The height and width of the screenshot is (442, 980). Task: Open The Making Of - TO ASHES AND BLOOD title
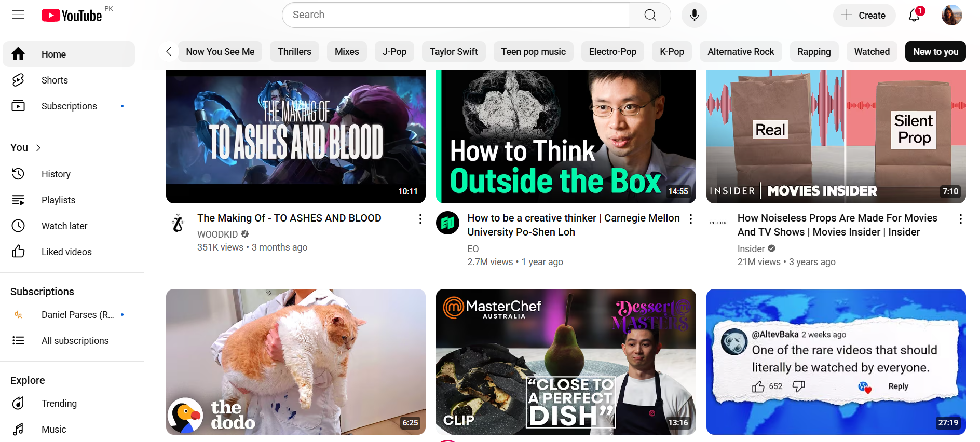[x=289, y=218]
